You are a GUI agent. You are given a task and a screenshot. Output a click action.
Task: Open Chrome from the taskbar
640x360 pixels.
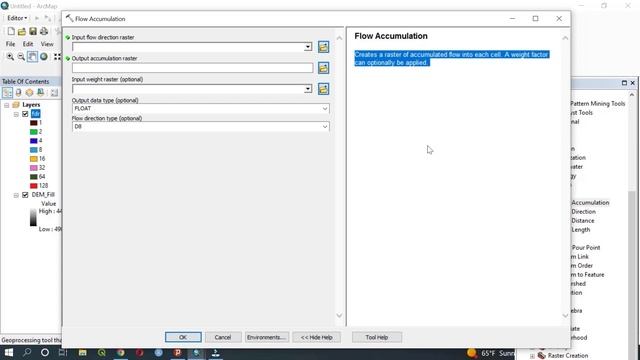point(120,353)
